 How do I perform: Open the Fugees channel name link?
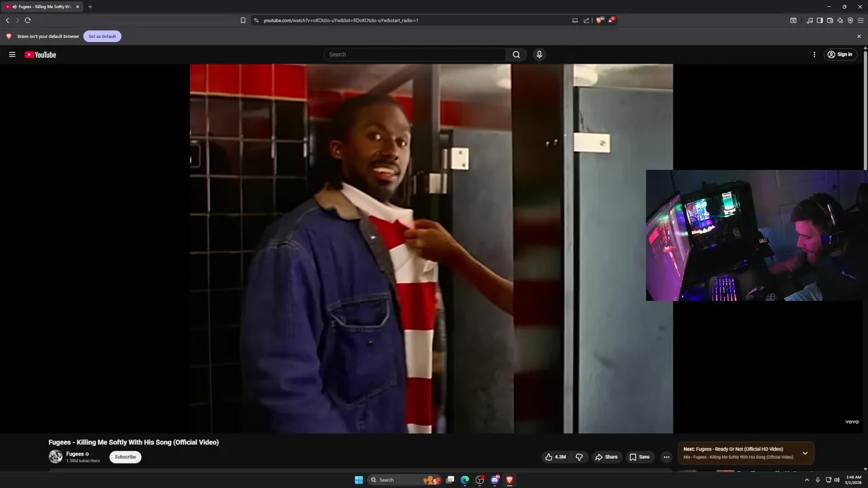pos(75,454)
